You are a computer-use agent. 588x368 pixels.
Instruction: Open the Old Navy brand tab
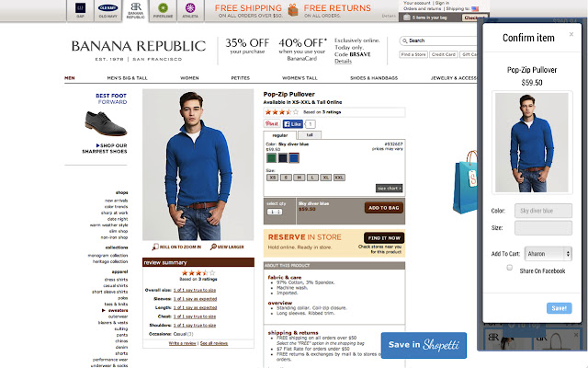107,10
